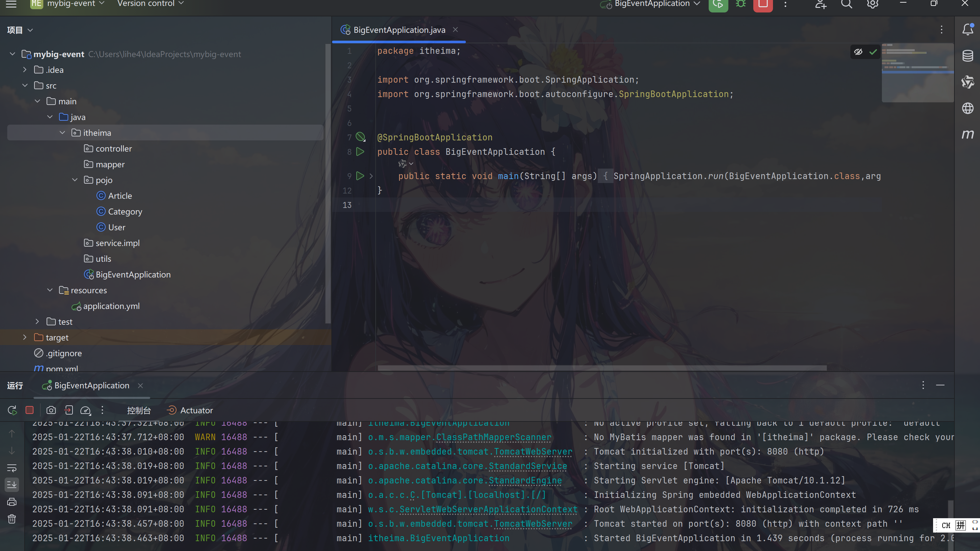This screenshot has width=980, height=551.
Task: Open IDE settings gear
Action: (x=872, y=4)
